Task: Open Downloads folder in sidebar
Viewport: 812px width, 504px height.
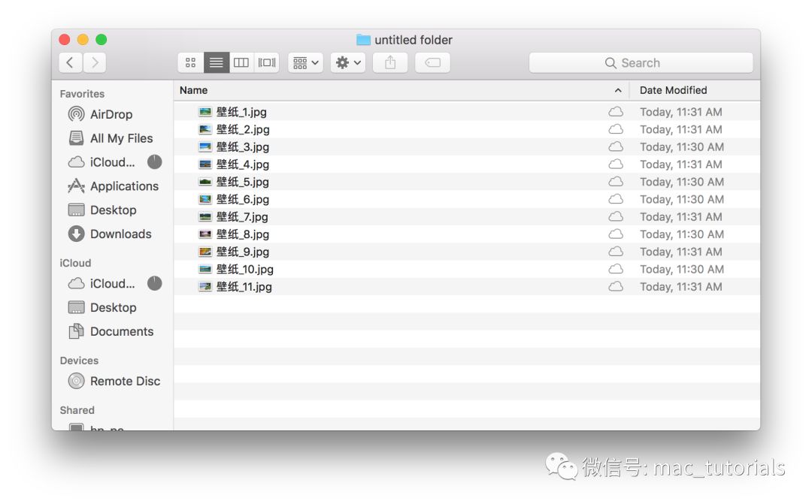Action: 120,234
